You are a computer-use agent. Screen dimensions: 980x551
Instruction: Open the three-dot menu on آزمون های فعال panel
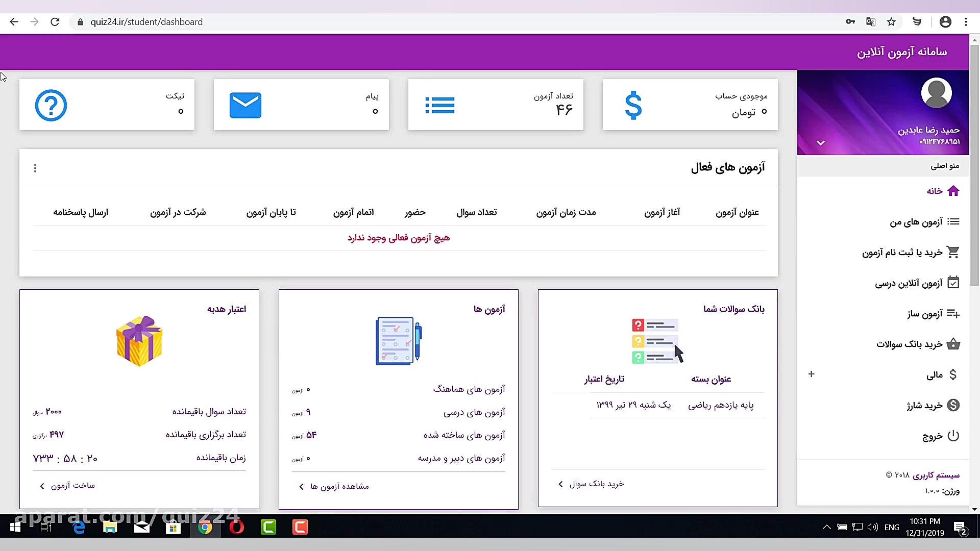point(35,167)
